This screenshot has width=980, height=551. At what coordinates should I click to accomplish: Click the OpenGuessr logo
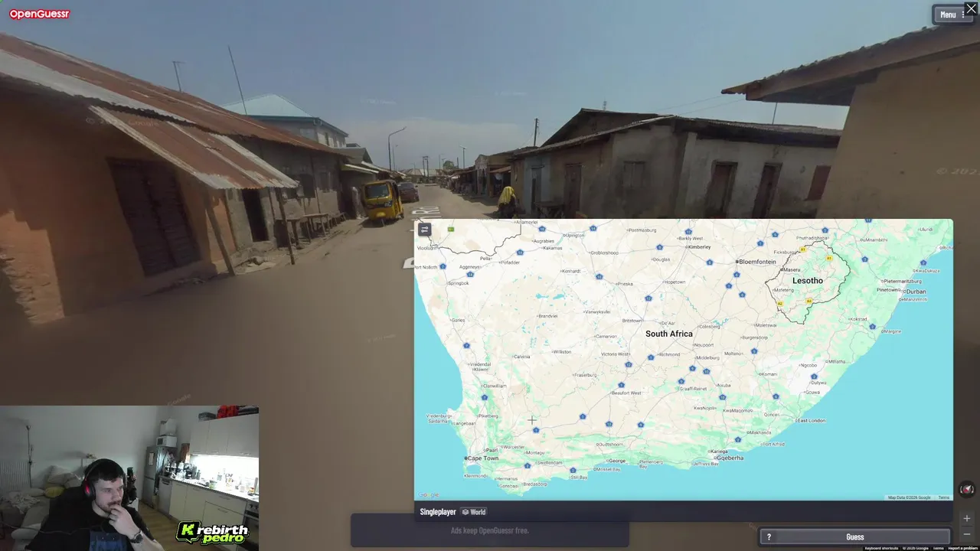[x=39, y=14]
